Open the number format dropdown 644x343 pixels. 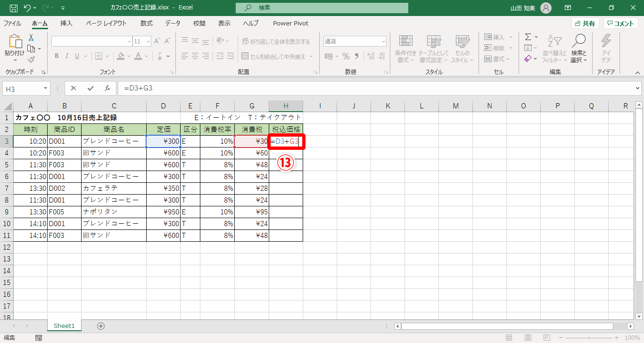[x=383, y=41]
